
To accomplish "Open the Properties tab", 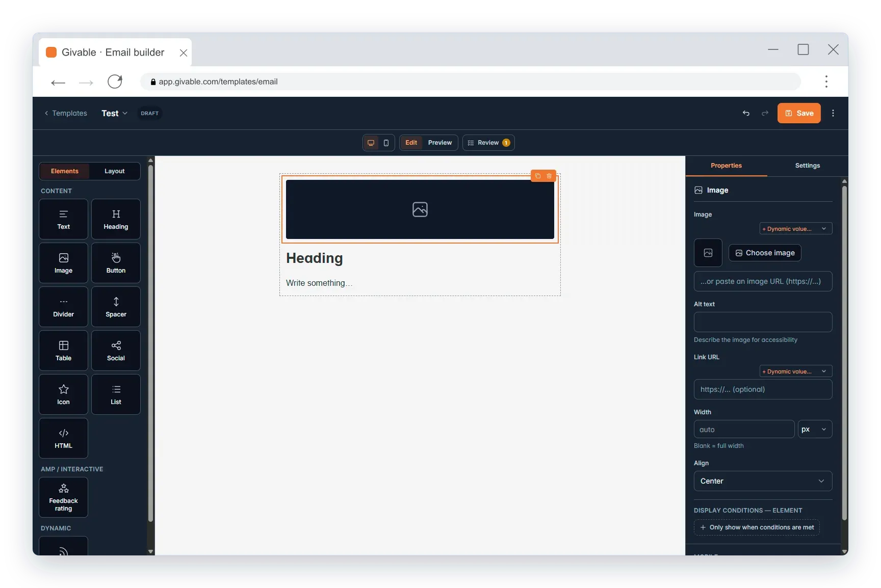I will tap(726, 166).
